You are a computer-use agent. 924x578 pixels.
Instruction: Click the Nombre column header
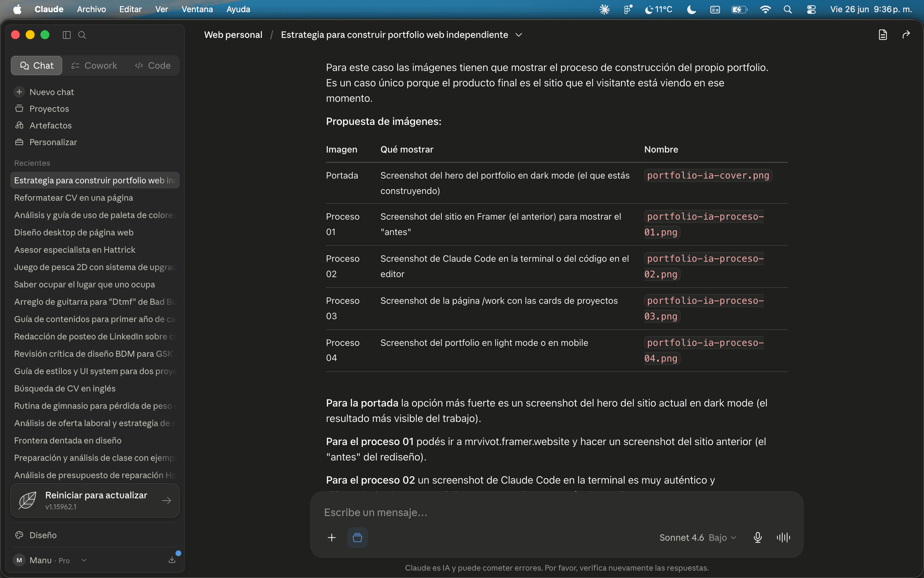tap(661, 149)
